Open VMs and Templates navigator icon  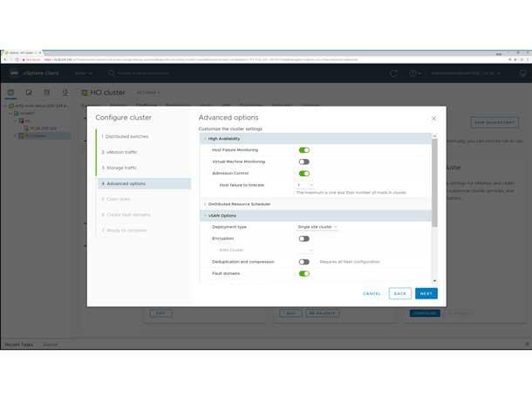(29, 93)
